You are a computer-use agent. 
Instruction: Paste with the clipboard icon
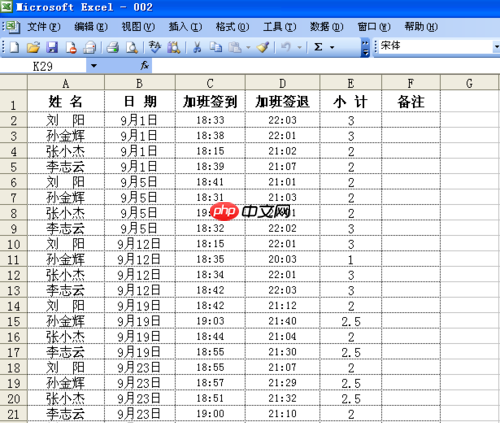[235, 47]
